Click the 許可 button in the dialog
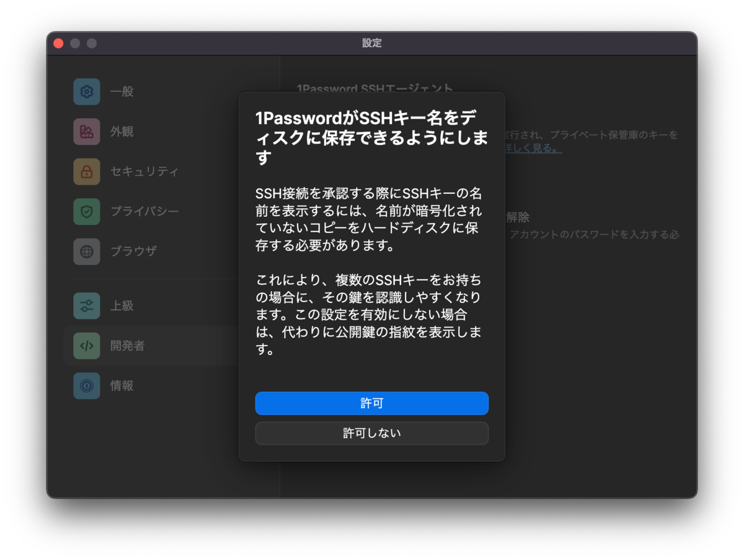This screenshot has height=560, width=744. [372, 403]
